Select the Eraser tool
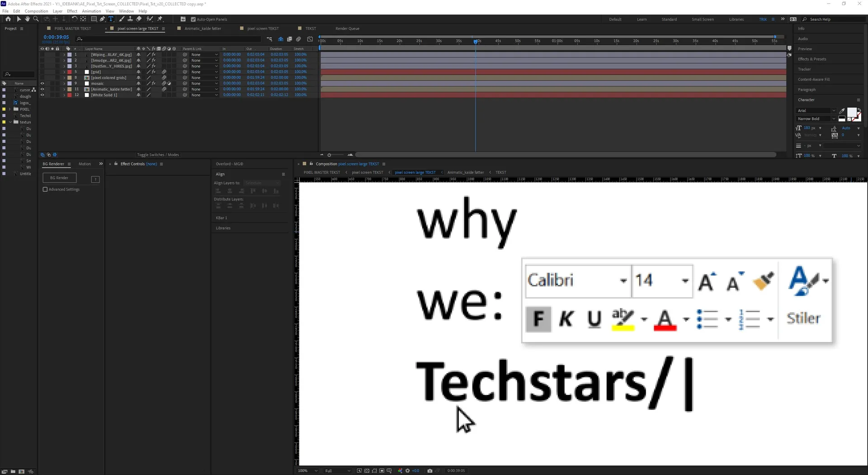This screenshot has height=475, width=868. click(x=139, y=19)
